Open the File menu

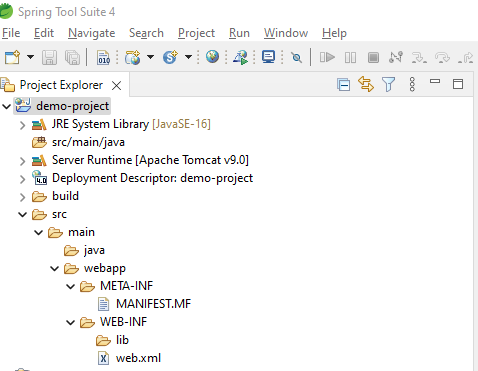click(11, 33)
